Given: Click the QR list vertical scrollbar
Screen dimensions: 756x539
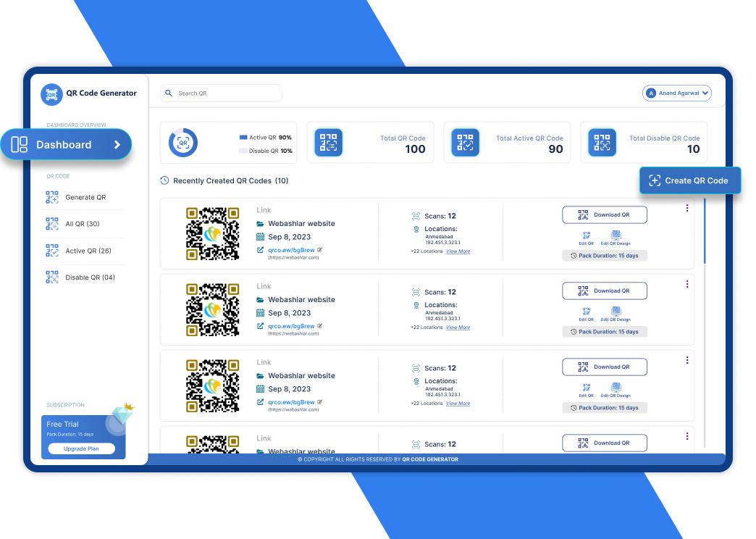Looking at the screenshot, I should 705,230.
